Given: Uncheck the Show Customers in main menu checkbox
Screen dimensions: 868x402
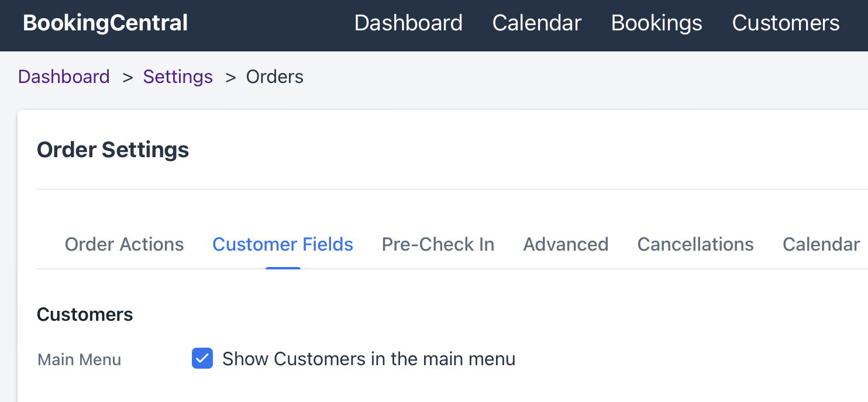Looking at the screenshot, I should 202,358.
